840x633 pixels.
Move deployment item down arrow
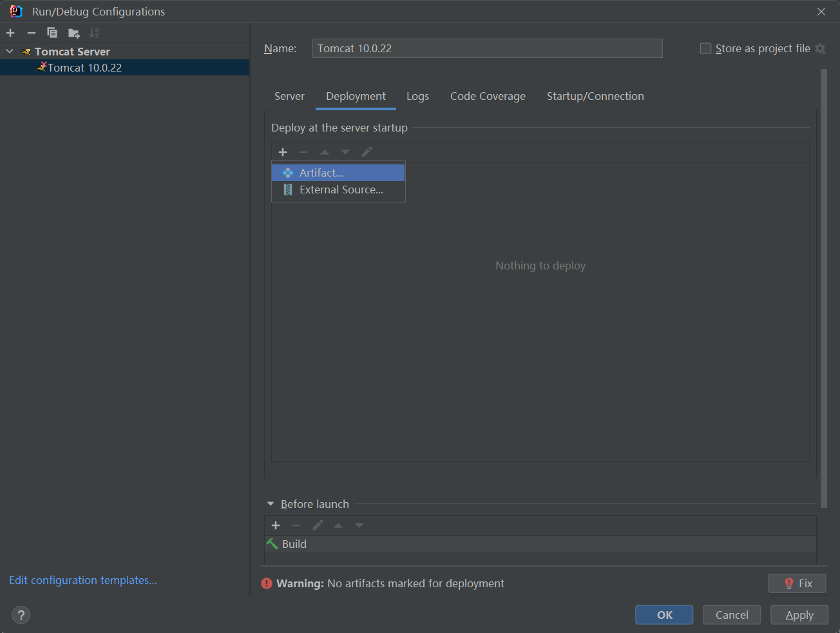(345, 152)
